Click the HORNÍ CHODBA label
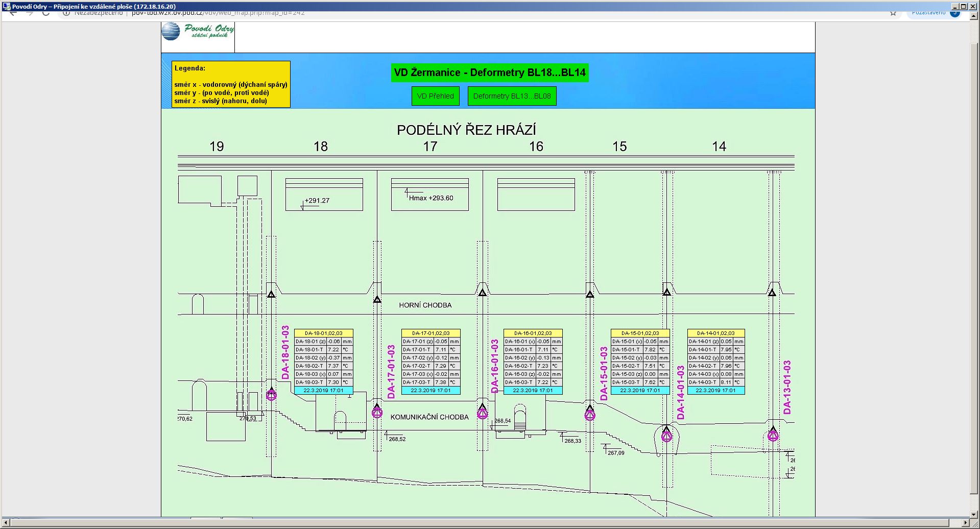Screen dimensions: 980x529 click(425, 305)
